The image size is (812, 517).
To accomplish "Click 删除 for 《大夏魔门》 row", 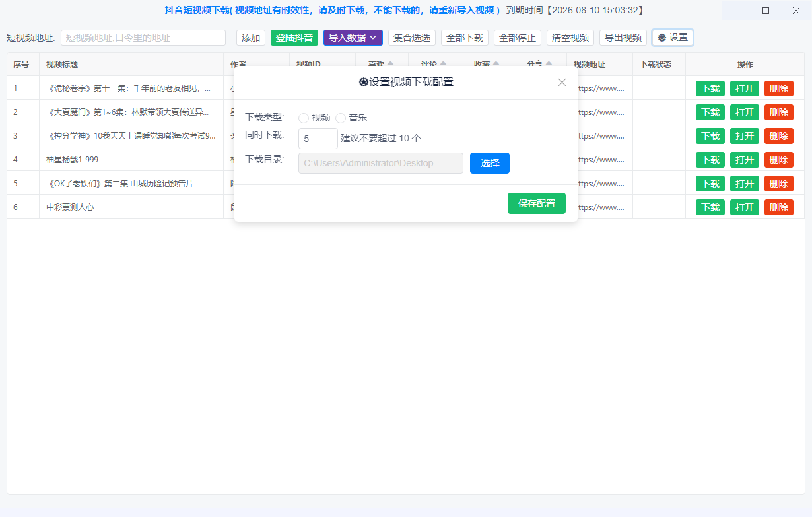I will point(779,112).
